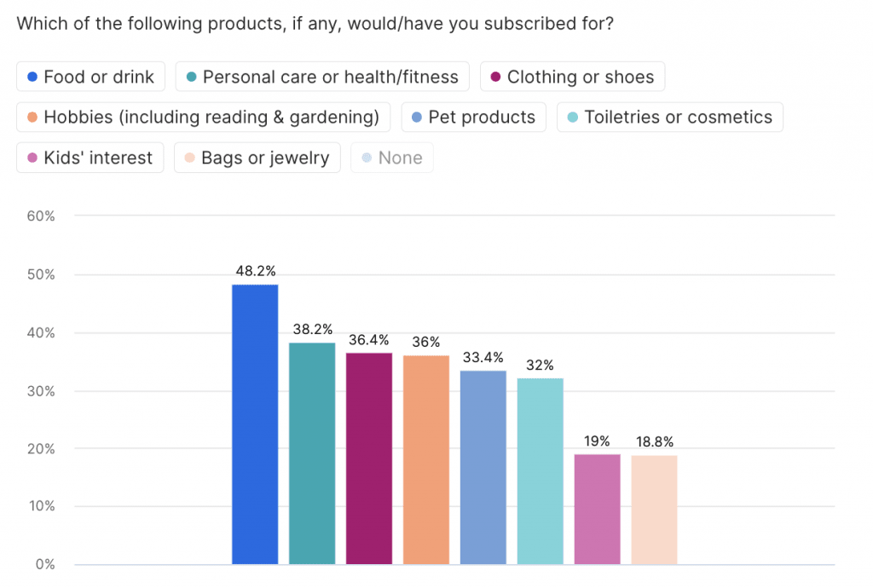873x588 pixels.
Task: Select the magenta 36.4% bar
Action: [369, 458]
